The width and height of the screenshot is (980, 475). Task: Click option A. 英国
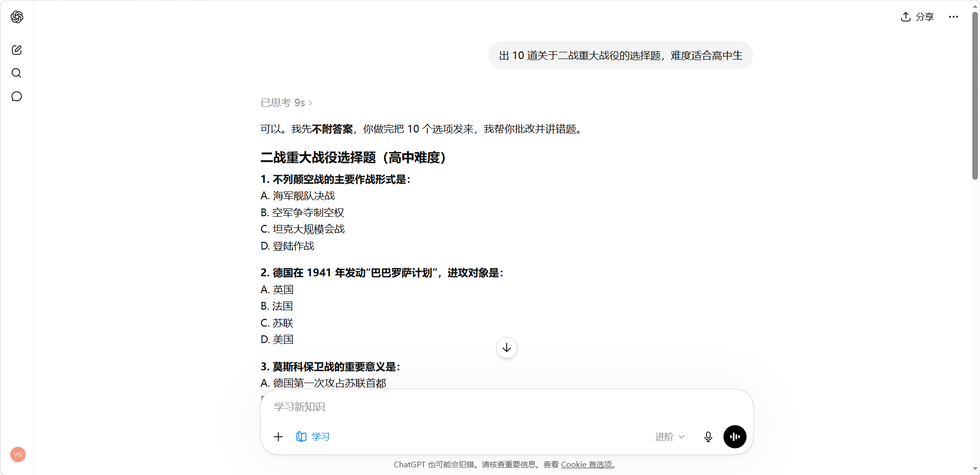coord(277,290)
